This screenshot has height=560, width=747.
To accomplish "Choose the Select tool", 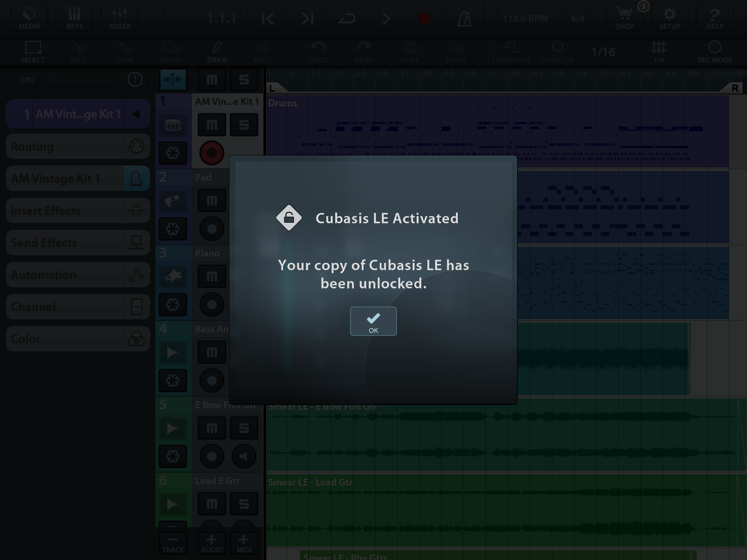I will click(32, 52).
